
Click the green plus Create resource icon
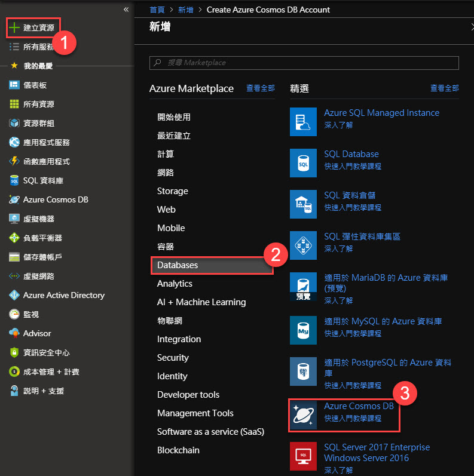[x=14, y=27]
